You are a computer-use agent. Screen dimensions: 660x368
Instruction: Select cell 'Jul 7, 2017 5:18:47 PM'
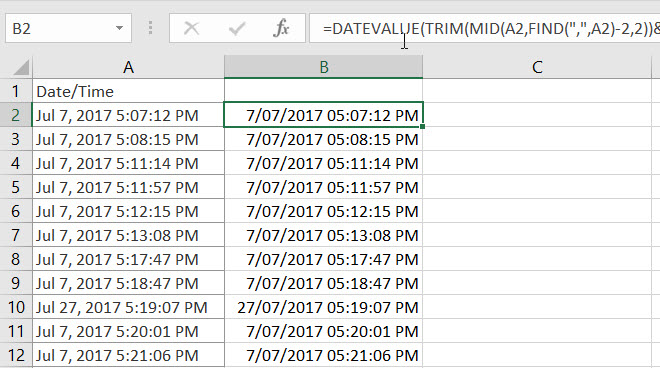coord(128,283)
